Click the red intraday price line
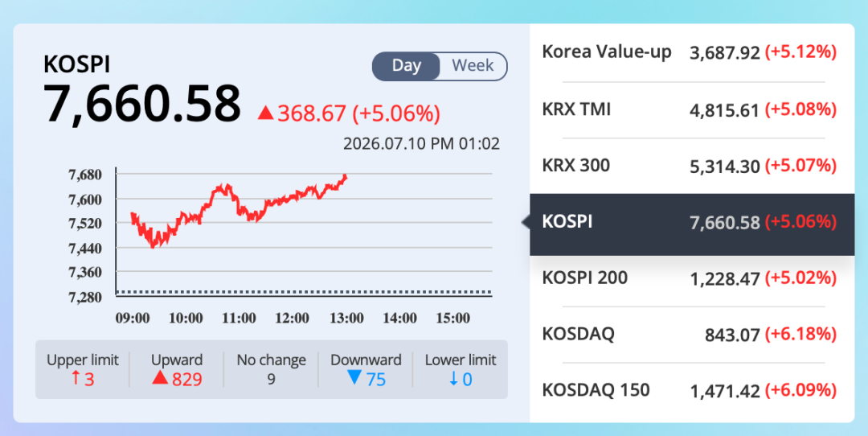Screen dimensions: 868x436 pos(238,211)
